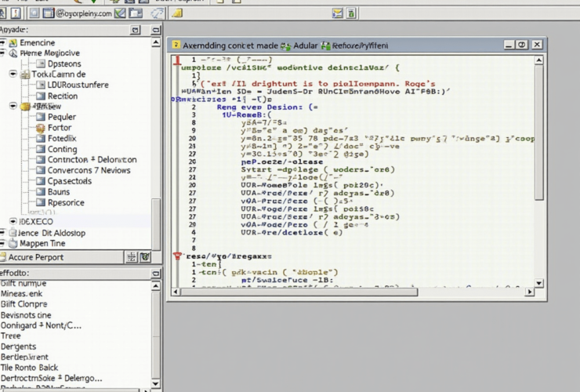
Task: Click the editor vertical scrollbar up arrow
Action: [x=539, y=60]
